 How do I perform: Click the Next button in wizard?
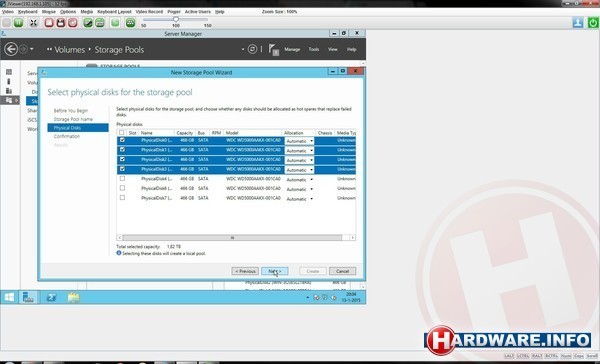point(275,271)
